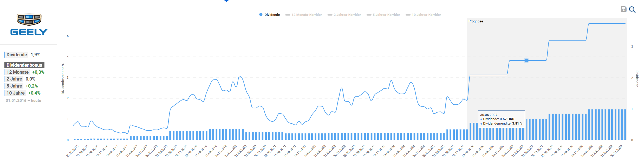Show the 5 Jahres-Korridor series
The width and height of the screenshot is (644, 160).
pos(383,15)
